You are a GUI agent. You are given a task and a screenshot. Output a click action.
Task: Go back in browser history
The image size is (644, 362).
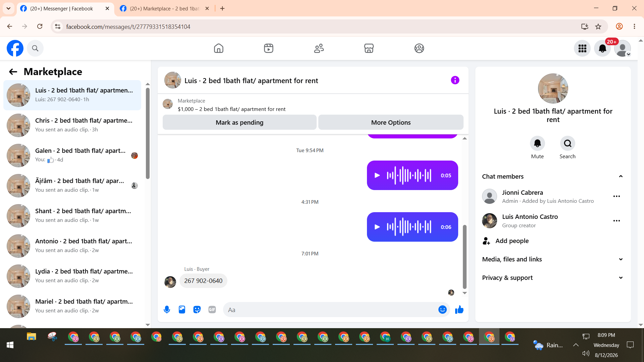tap(10, 26)
